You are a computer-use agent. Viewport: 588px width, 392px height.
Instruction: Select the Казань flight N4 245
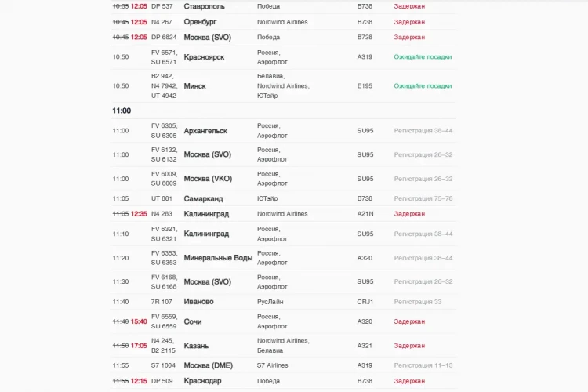[283, 346]
